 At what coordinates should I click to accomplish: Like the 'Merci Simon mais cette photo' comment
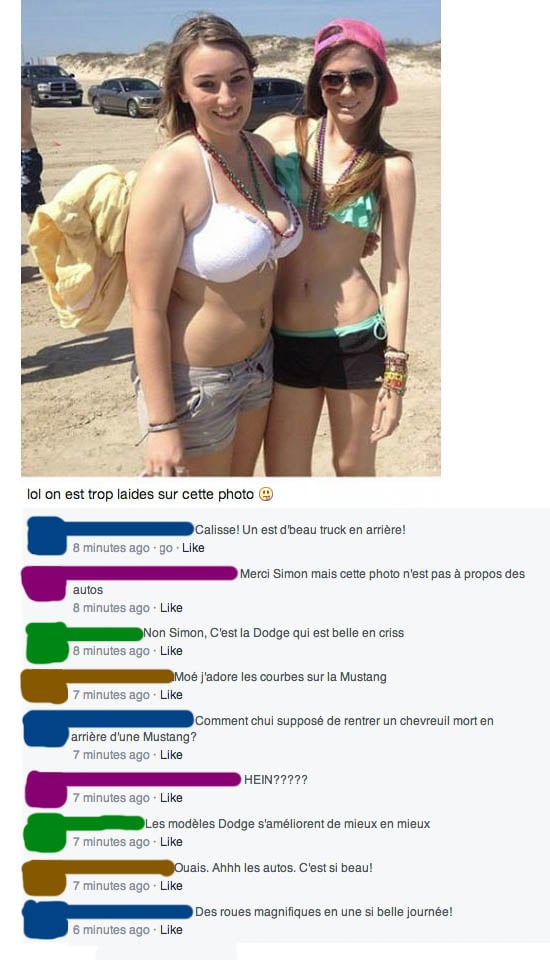coord(171,608)
